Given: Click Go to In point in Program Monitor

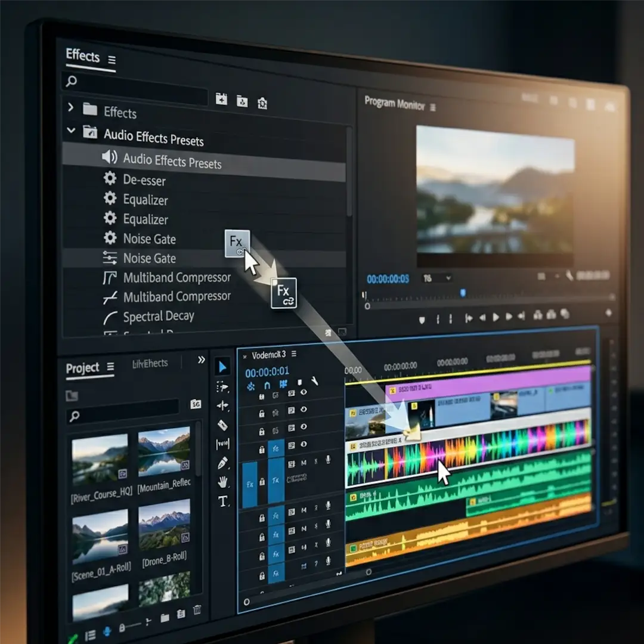Looking at the screenshot, I should pyautogui.click(x=468, y=318).
